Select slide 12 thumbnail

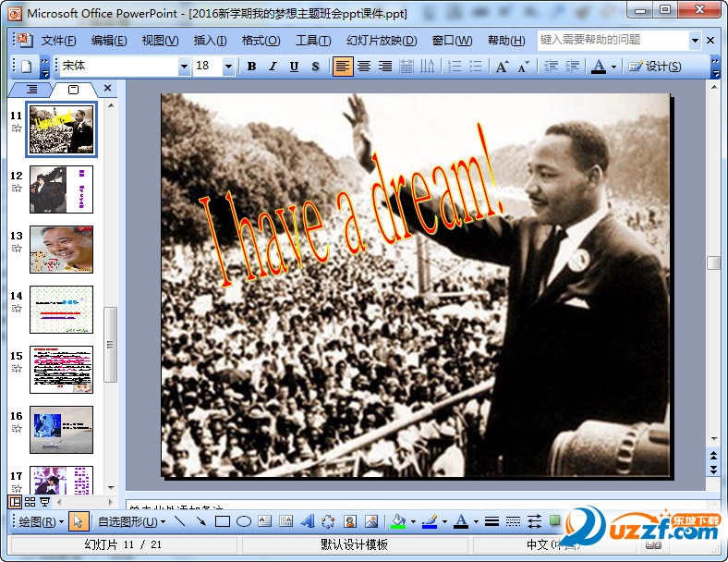[61, 189]
